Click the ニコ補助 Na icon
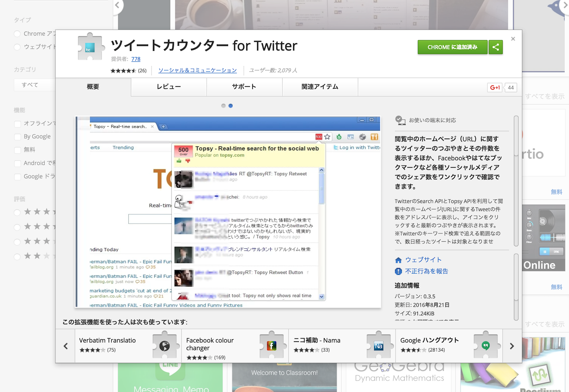This screenshot has height=392, width=569. [x=379, y=346]
